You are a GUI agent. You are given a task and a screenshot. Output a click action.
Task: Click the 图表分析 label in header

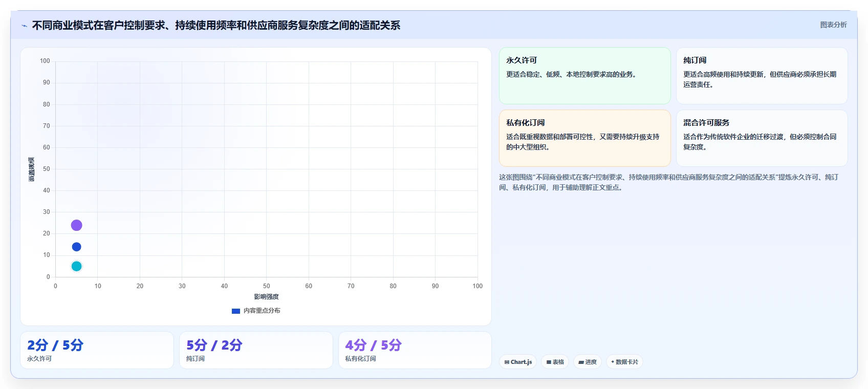point(833,25)
